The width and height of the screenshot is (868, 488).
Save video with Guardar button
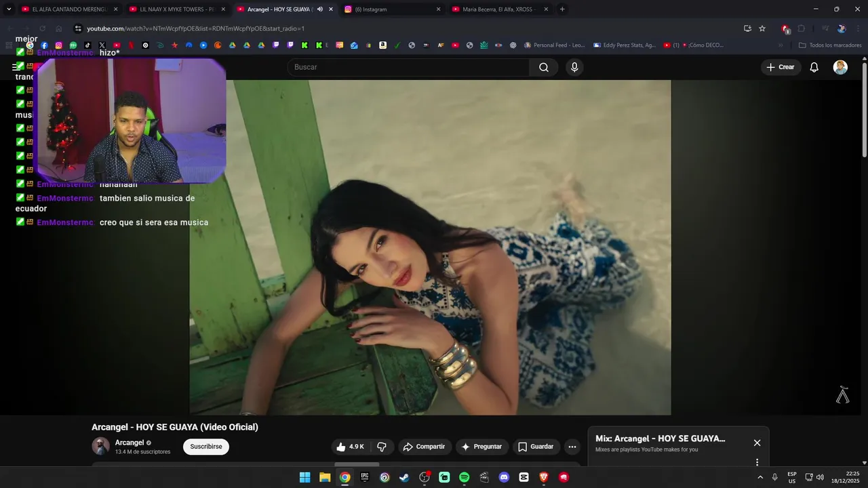[x=536, y=447]
